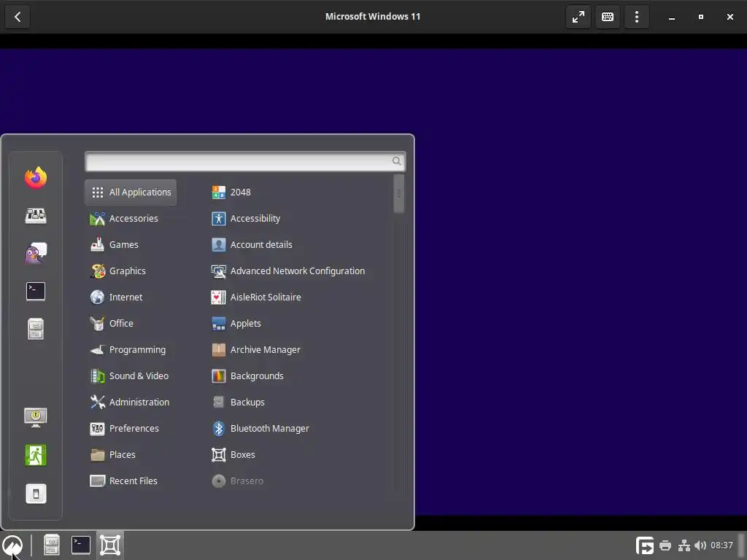This screenshot has height=560, width=747.
Task: Toggle fullscreen in Boxes header
Action: coord(578,17)
